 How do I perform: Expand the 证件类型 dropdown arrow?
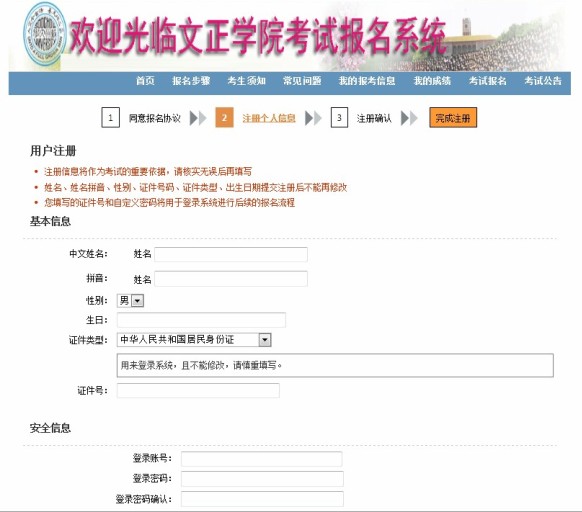[x=265, y=340]
